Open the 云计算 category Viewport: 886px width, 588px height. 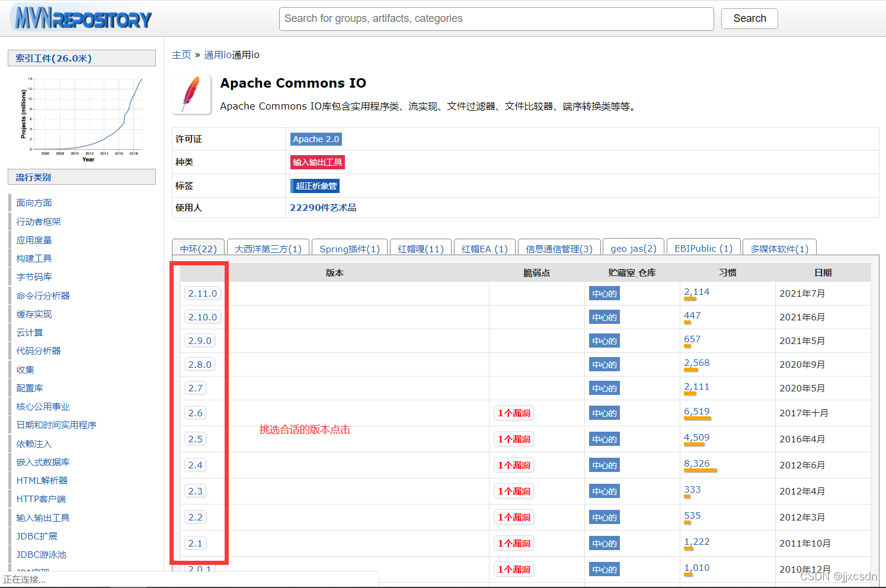(30, 333)
